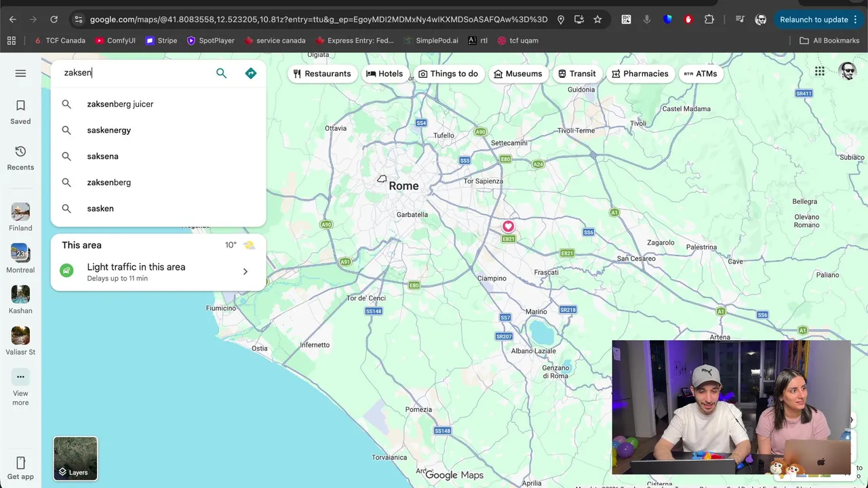Filter map by Transit

coord(577,74)
